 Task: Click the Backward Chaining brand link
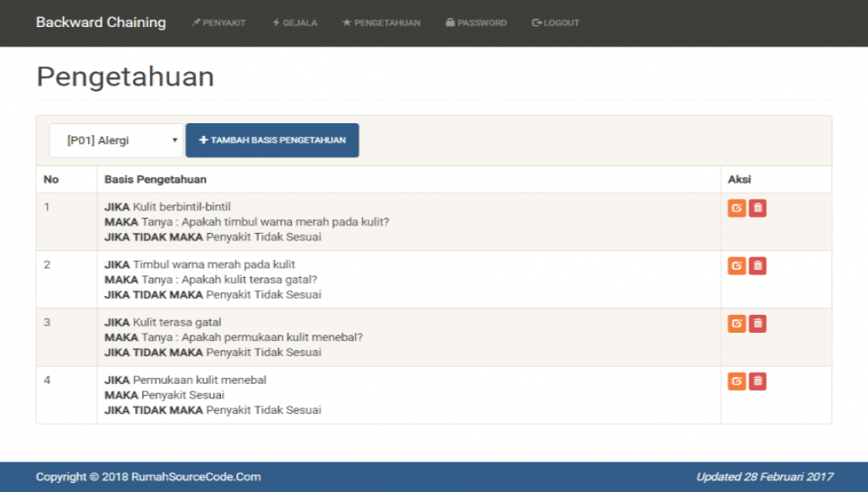coord(101,22)
